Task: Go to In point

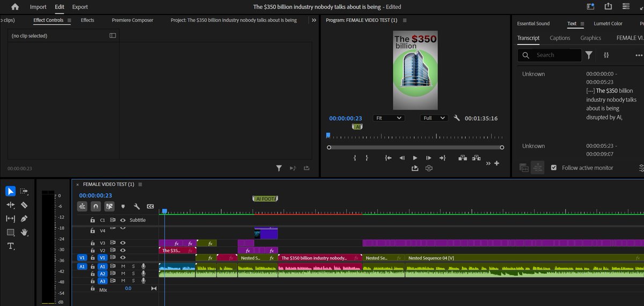Action: 388,158
